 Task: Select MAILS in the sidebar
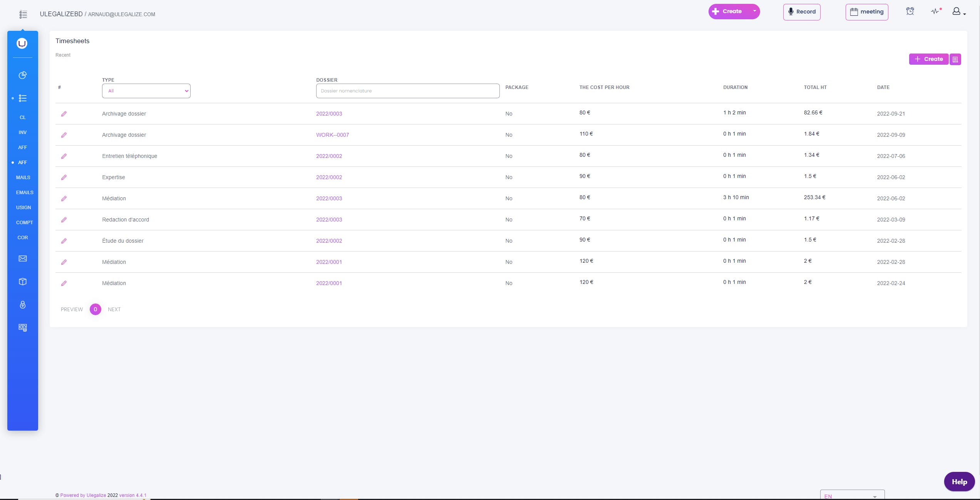(23, 178)
